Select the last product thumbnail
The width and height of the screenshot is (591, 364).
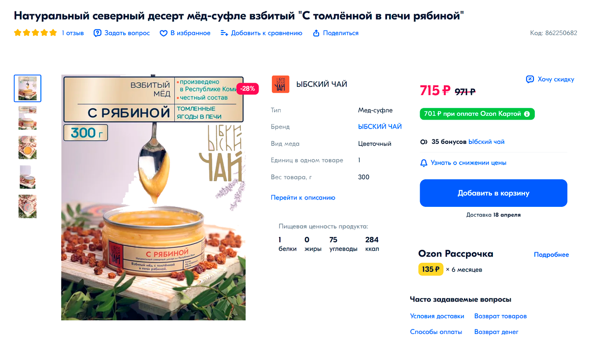click(28, 206)
